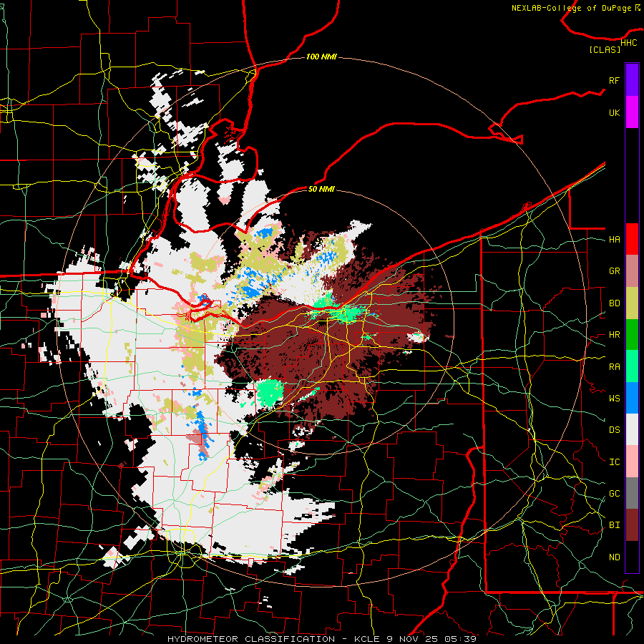Click the IC light pink legend swatch
The image size is (644, 644).
click(x=632, y=462)
